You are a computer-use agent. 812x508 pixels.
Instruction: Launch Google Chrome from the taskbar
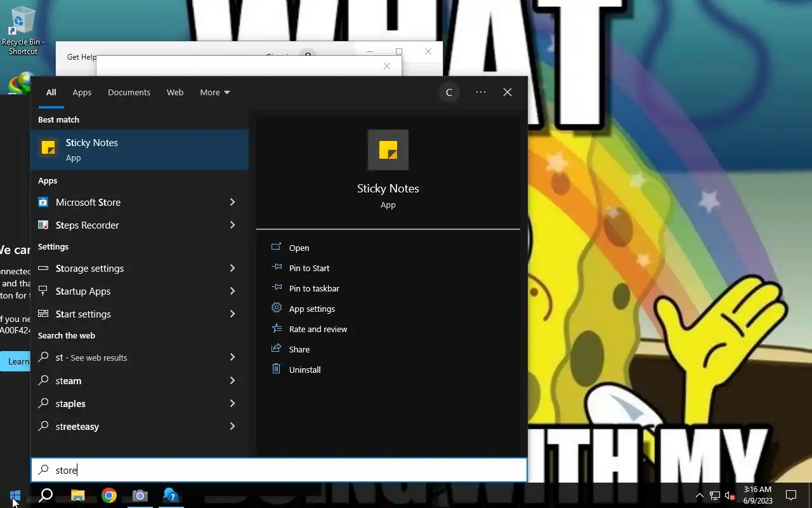109,495
